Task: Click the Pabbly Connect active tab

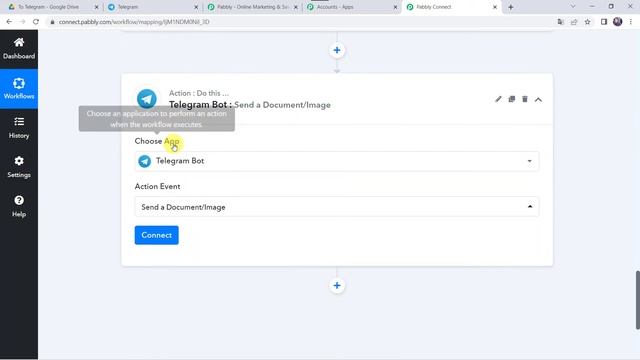Action: pos(451,7)
